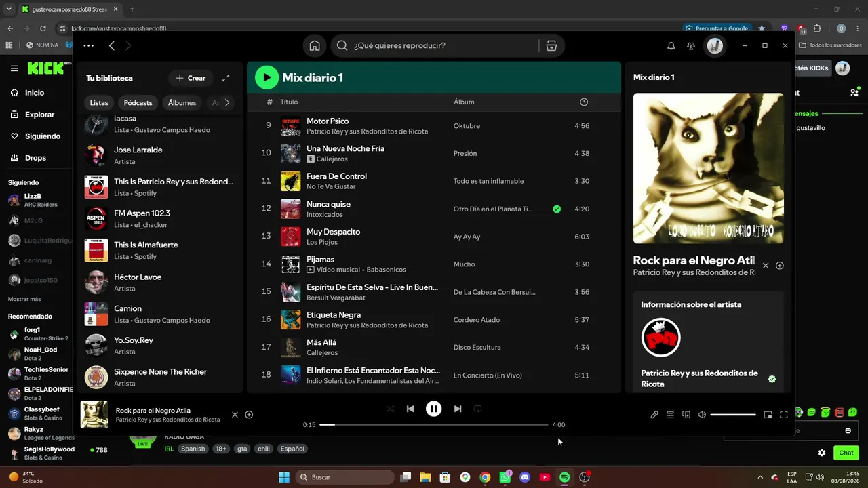Dismiss the song with X in the Now Playing panel

click(766, 266)
